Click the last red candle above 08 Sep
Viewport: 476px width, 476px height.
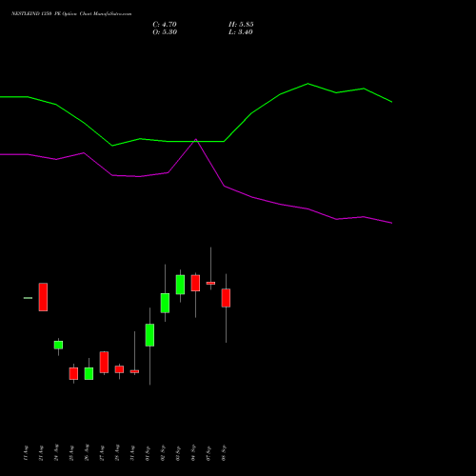[226, 298]
